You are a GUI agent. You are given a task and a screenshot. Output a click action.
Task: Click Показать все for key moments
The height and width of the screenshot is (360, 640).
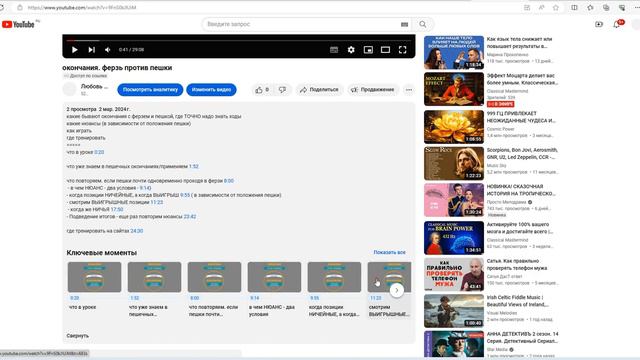(389, 253)
